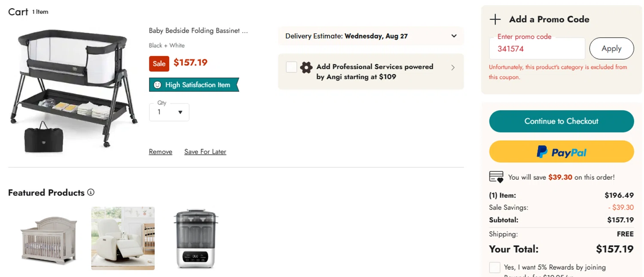Click the smiley face High Satisfaction icon
Viewport: 644px width, 277px height.
tap(158, 85)
